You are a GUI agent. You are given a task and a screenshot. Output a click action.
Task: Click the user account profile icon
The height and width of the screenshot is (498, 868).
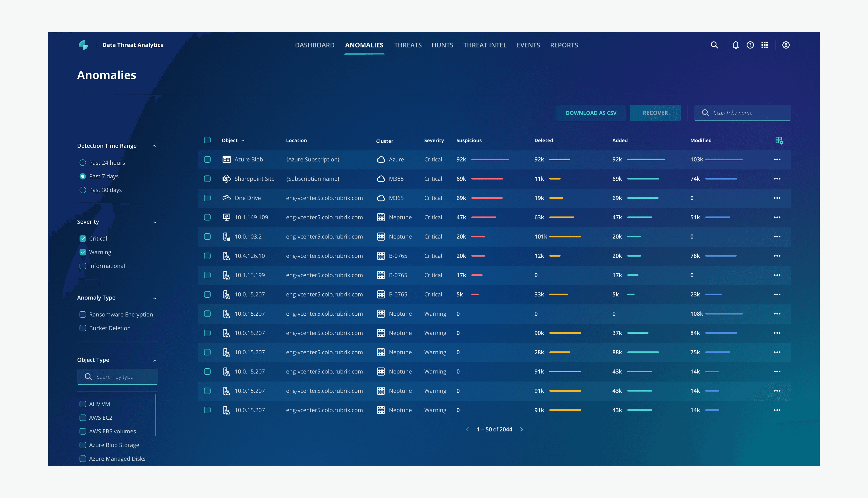pos(786,45)
